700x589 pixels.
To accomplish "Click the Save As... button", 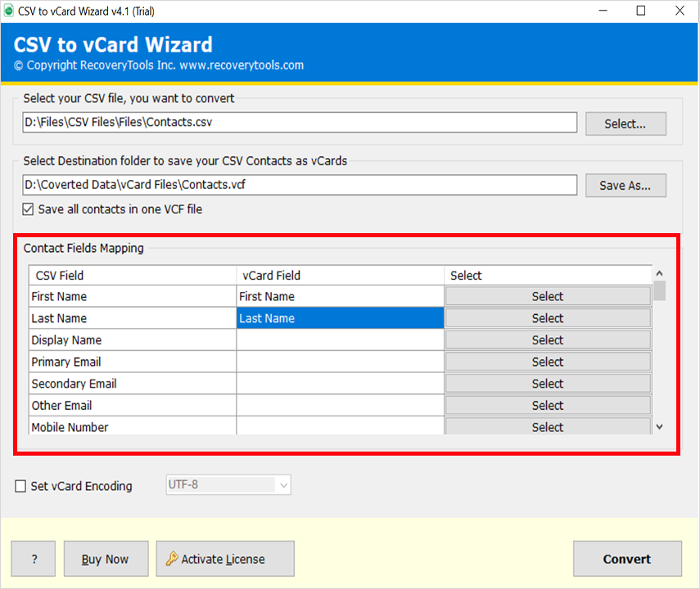I will coord(625,186).
